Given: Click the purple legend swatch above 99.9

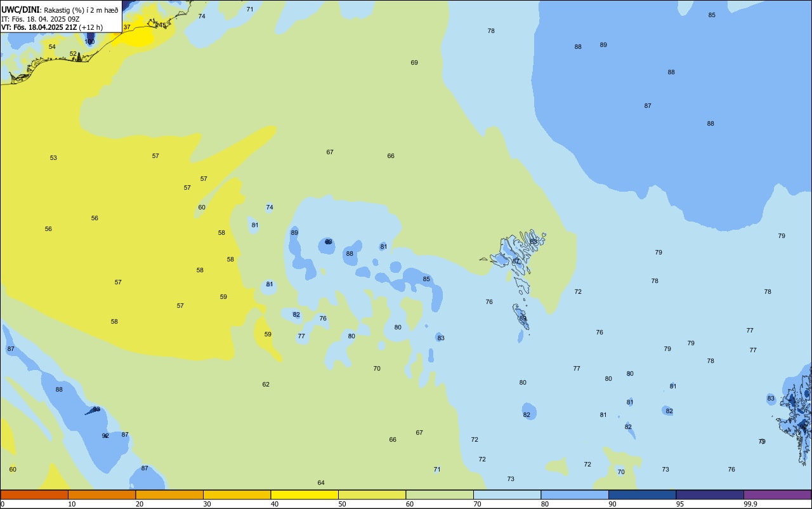Looking at the screenshot, I should click(x=777, y=494).
